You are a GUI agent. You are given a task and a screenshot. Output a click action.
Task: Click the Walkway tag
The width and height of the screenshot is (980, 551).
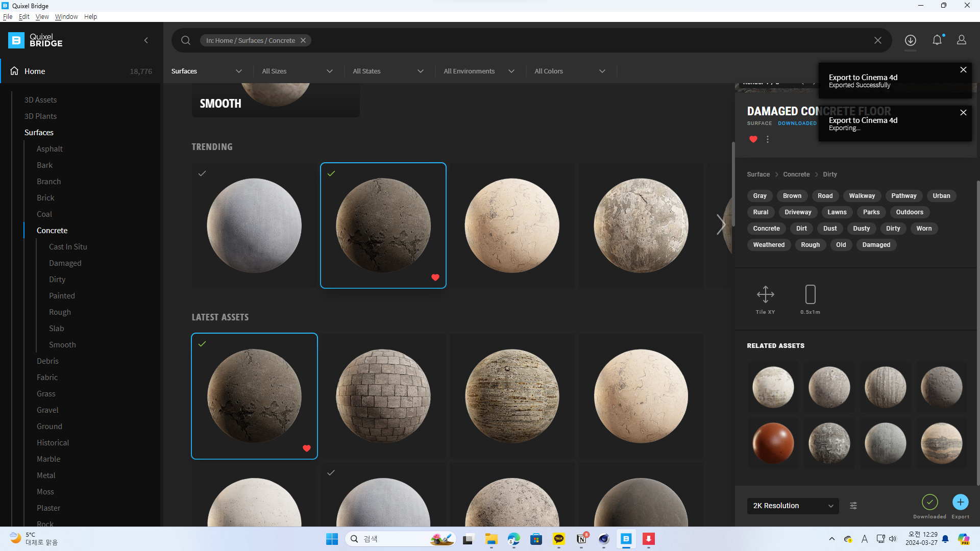[x=862, y=196]
